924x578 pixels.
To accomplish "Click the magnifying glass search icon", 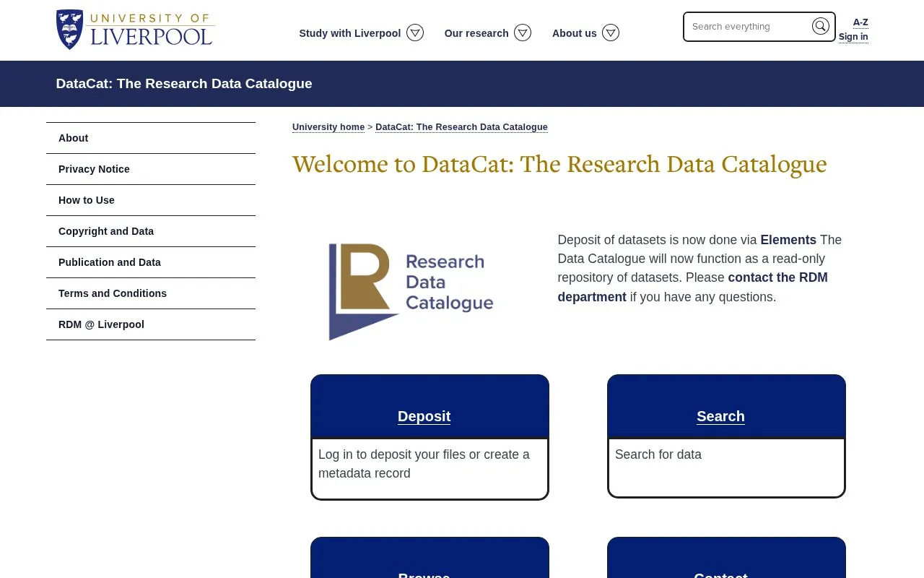I will coord(821,27).
